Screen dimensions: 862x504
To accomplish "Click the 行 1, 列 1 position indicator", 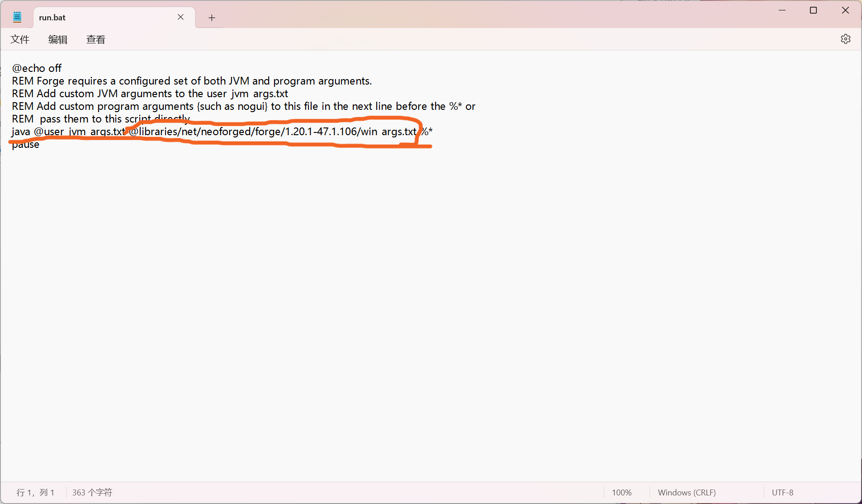I will (35, 493).
